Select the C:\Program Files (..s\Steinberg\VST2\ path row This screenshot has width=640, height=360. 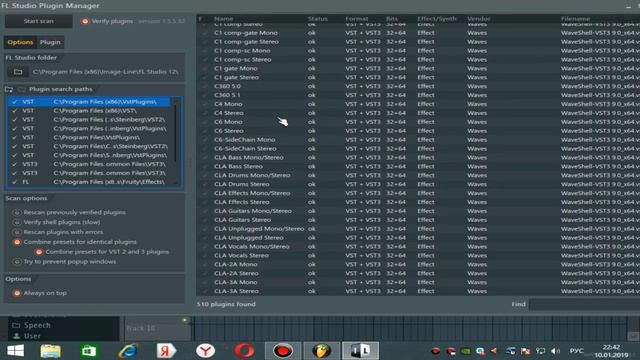[89, 120]
